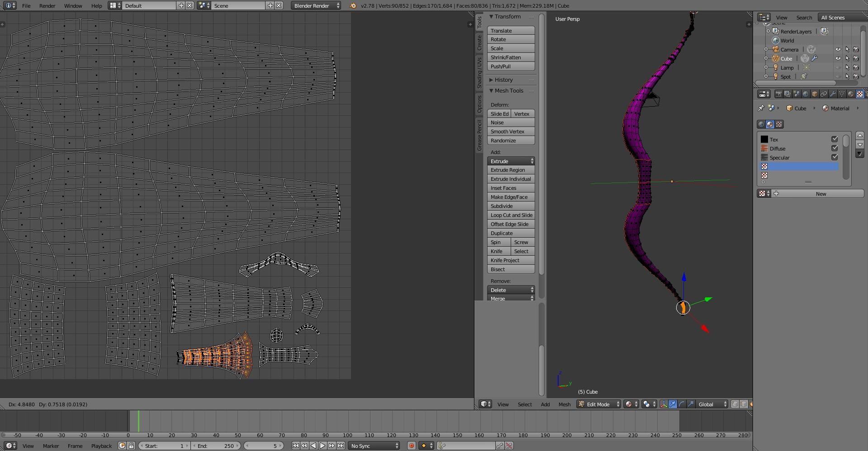
Task: Open the Object properties tab icon
Action: pos(815,94)
